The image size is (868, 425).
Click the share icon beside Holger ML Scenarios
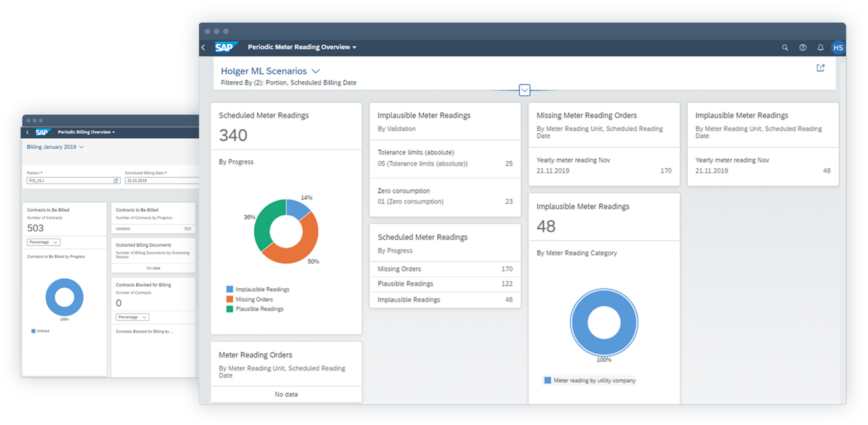click(820, 68)
